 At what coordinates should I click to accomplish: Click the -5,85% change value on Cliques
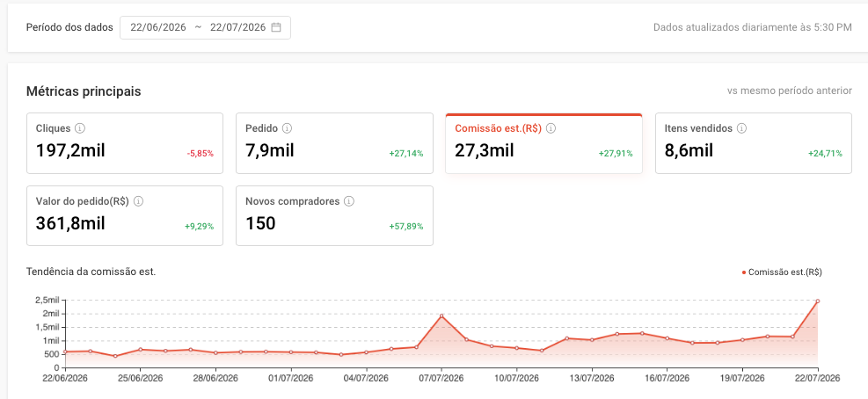click(200, 153)
